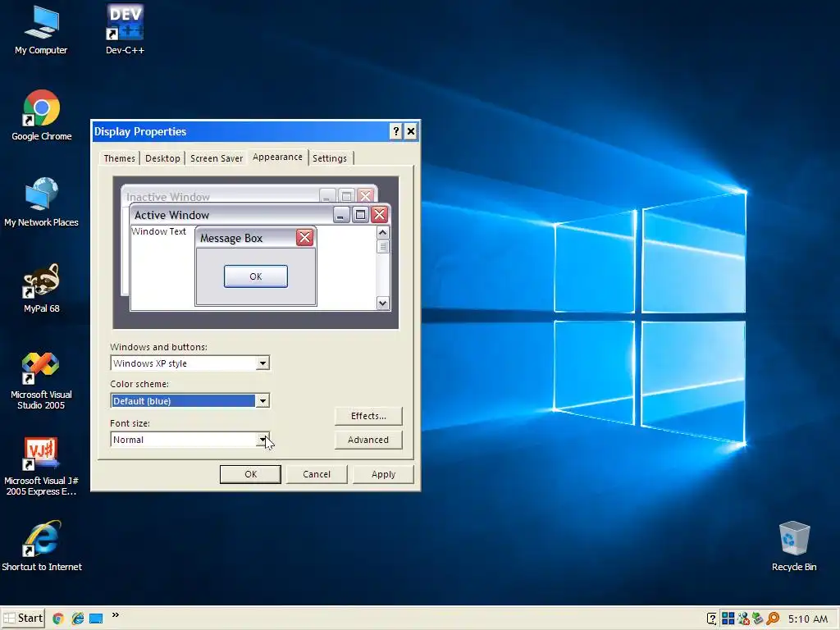Click the taskbar clock showing 5:10 AM
The image size is (840, 630).
808,619
